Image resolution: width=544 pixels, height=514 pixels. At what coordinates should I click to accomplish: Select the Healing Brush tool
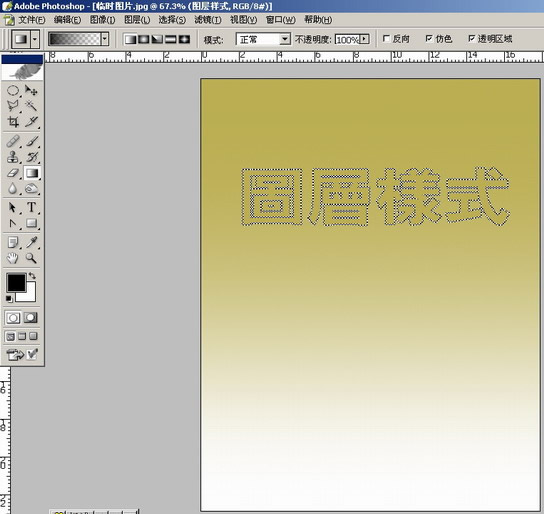(13, 142)
